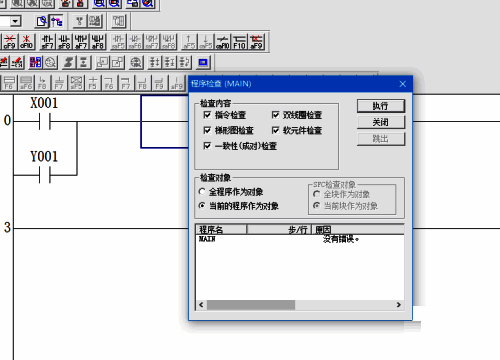Click the greyed F9 icon in bottom toolbar
Screen dimensions: 500x360
pyautogui.click(x=159, y=83)
